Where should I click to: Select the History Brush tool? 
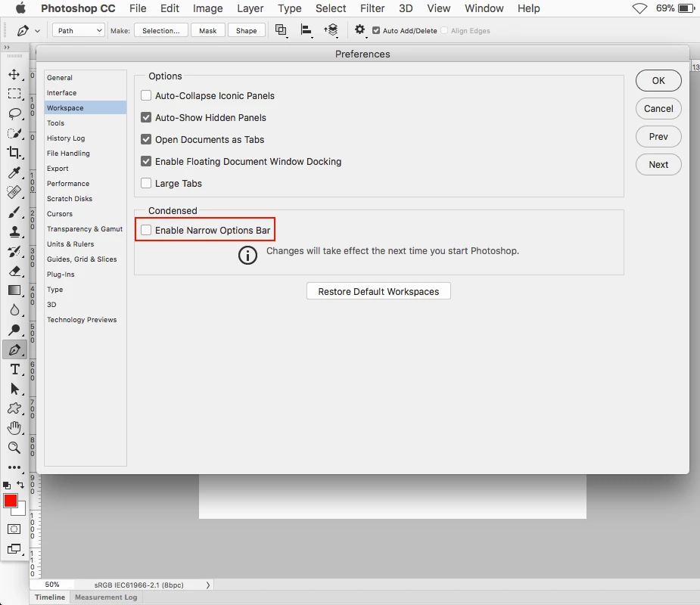[x=14, y=251]
